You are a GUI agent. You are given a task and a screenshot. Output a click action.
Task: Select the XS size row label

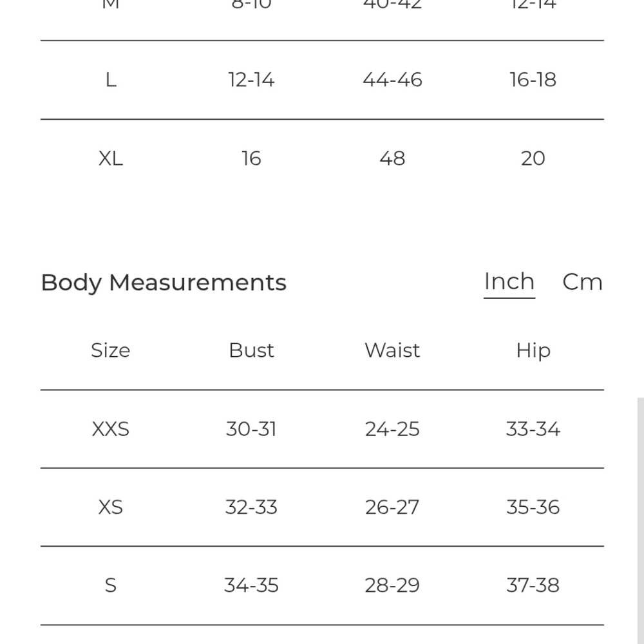(111, 507)
